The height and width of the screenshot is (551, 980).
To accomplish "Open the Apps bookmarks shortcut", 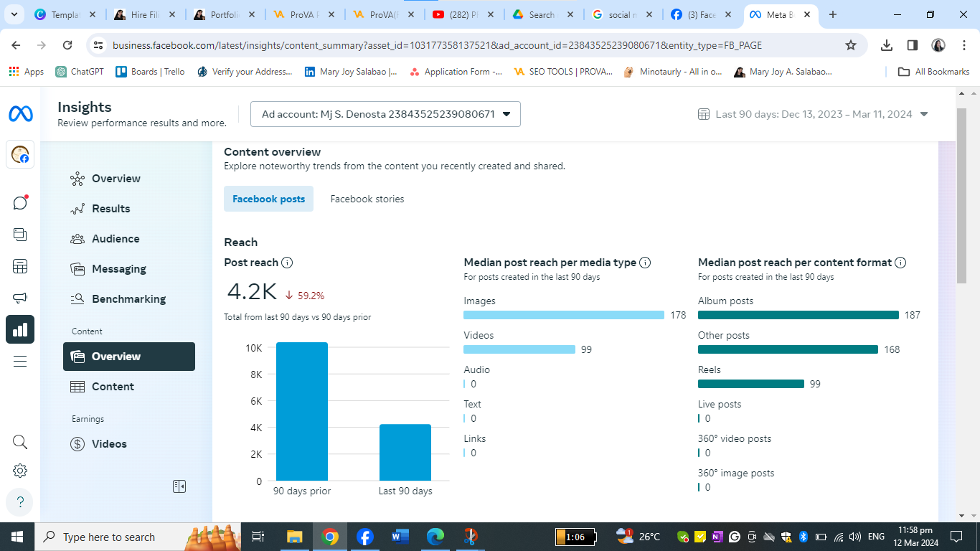I will click(x=27, y=72).
